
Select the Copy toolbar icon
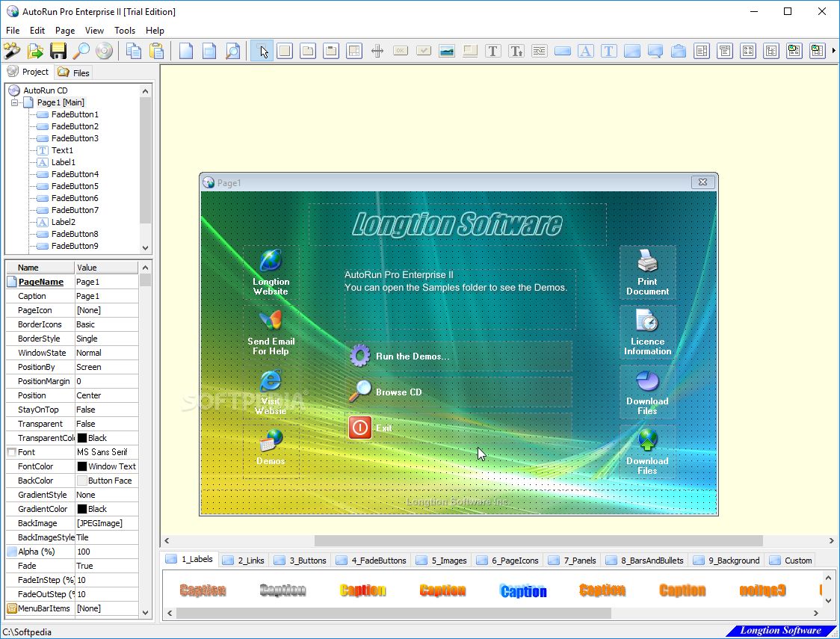(x=133, y=50)
